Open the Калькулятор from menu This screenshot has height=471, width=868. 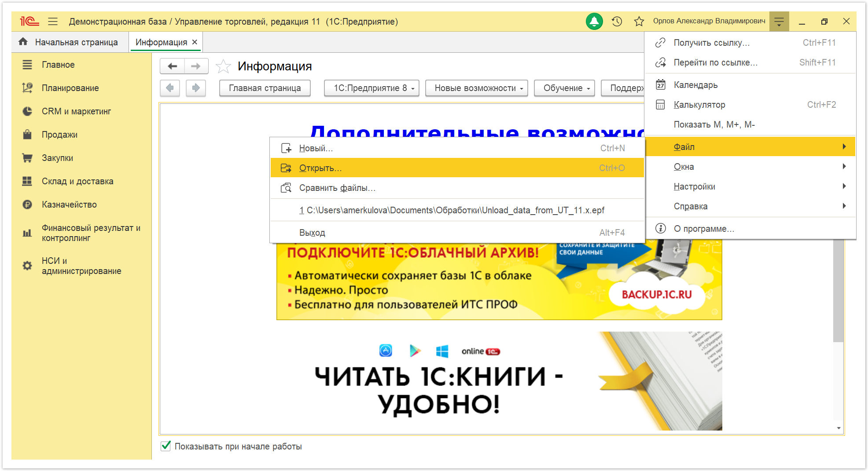[750, 105]
